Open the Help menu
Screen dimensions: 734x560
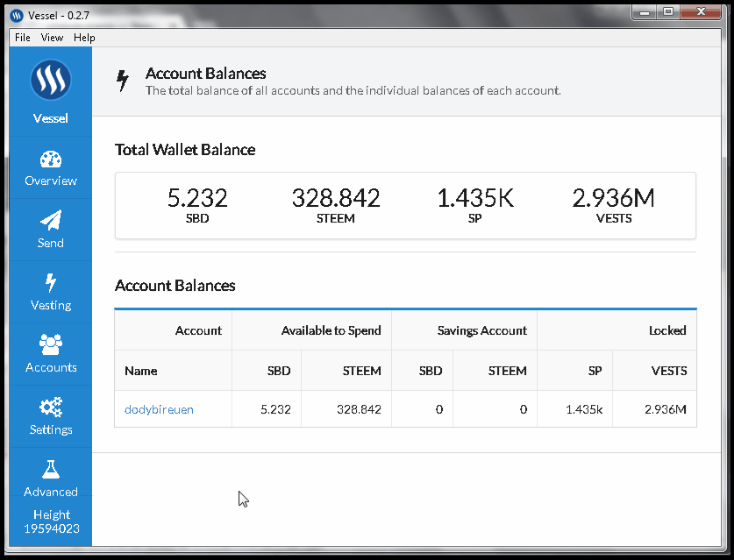point(84,38)
